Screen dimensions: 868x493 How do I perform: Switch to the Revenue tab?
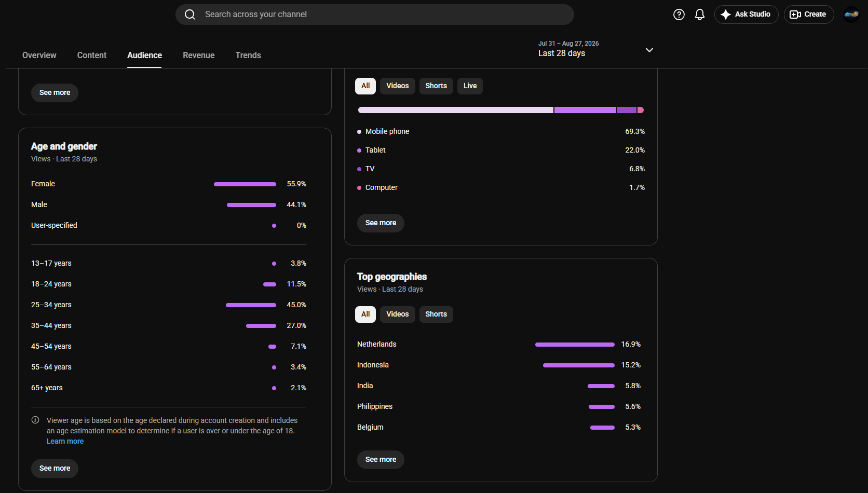coord(199,55)
